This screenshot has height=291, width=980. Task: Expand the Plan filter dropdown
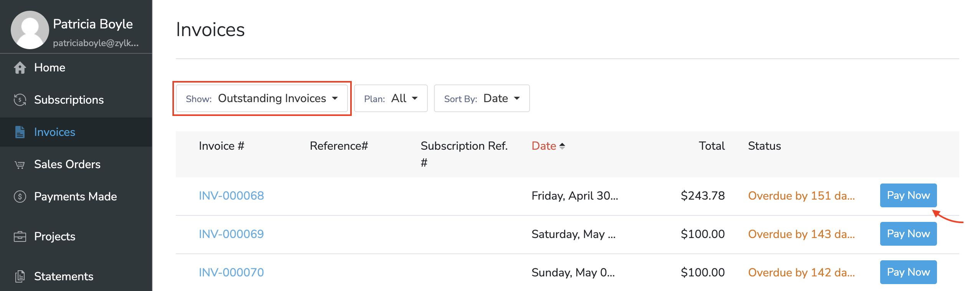[x=391, y=99]
